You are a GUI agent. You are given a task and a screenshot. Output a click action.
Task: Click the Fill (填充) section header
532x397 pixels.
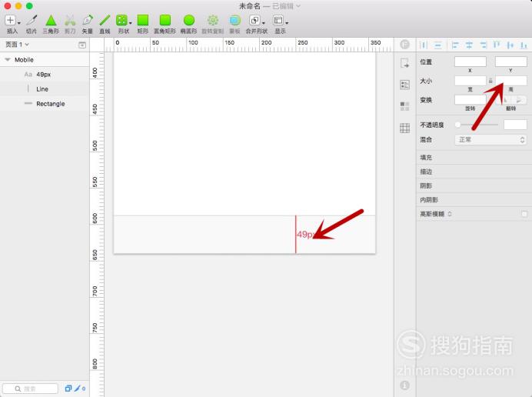(474, 157)
